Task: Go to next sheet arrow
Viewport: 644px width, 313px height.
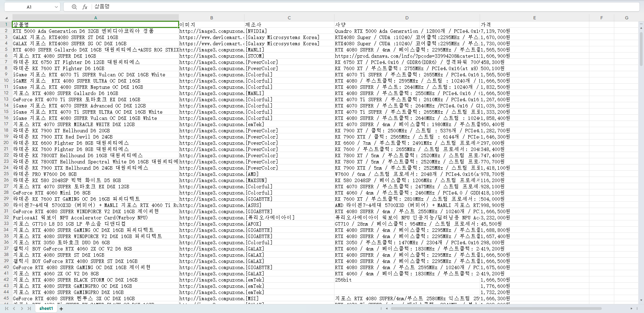Action: (x=22, y=309)
